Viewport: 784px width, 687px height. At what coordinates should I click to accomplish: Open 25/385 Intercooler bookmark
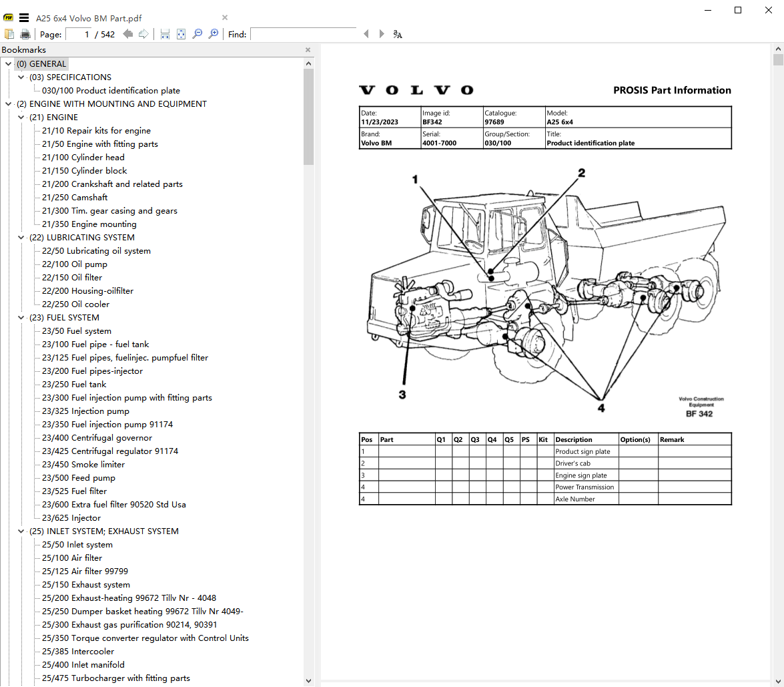tap(78, 652)
